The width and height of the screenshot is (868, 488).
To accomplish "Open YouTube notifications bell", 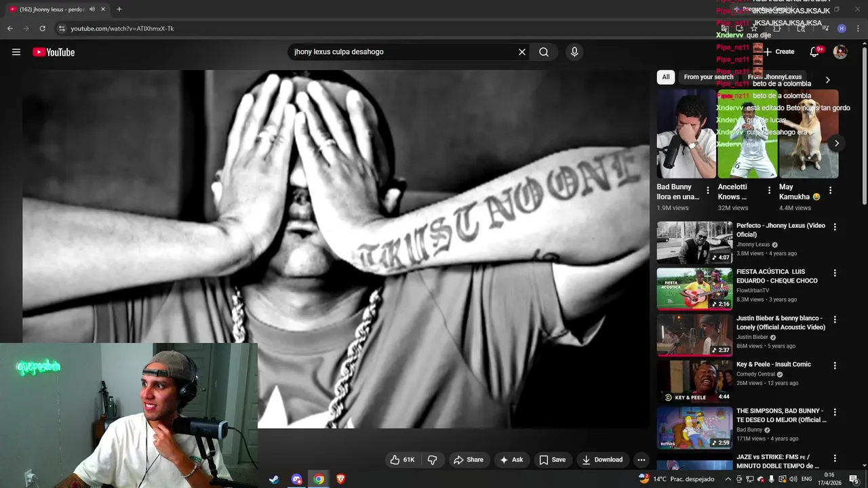I will click(x=814, y=52).
